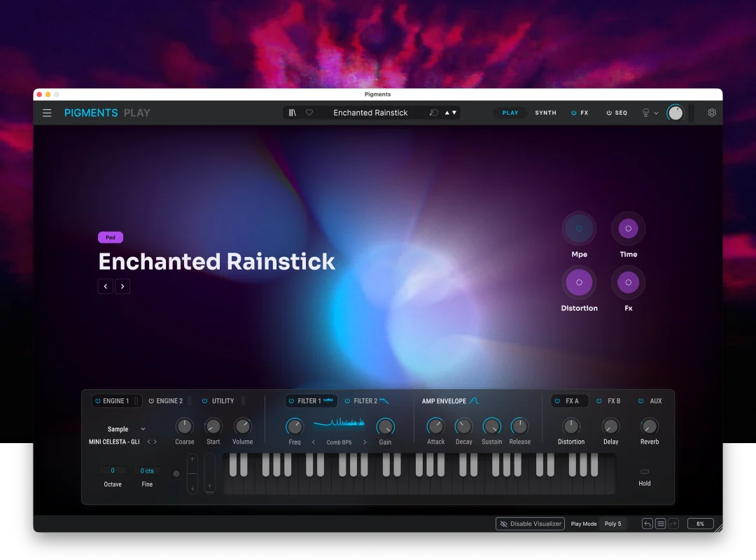Click the master volume knob in top bar

(x=675, y=113)
